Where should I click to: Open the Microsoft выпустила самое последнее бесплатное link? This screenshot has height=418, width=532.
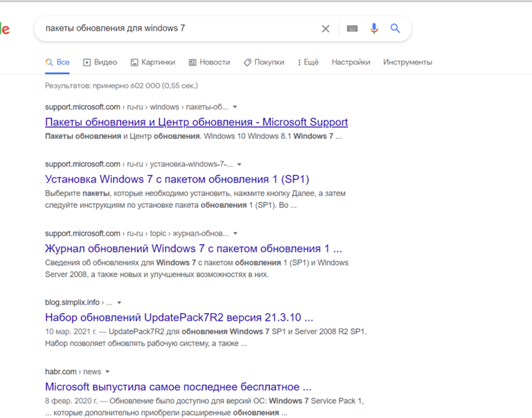tap(178, 387)
